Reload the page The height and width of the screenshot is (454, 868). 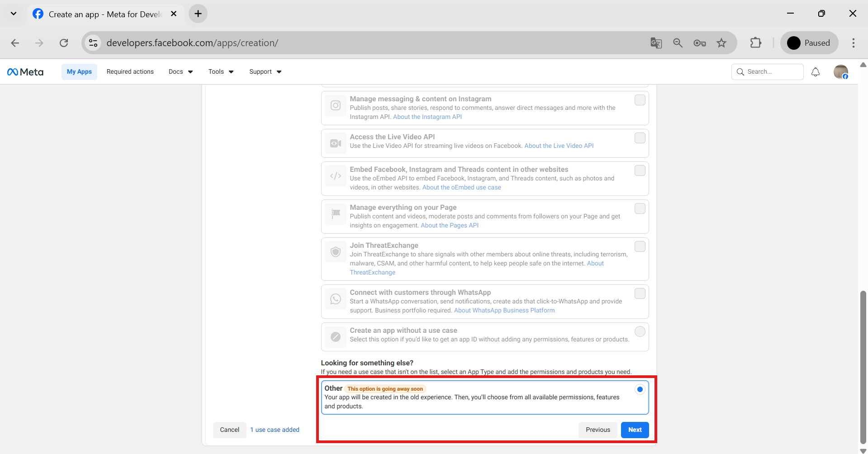click(64, 43)
